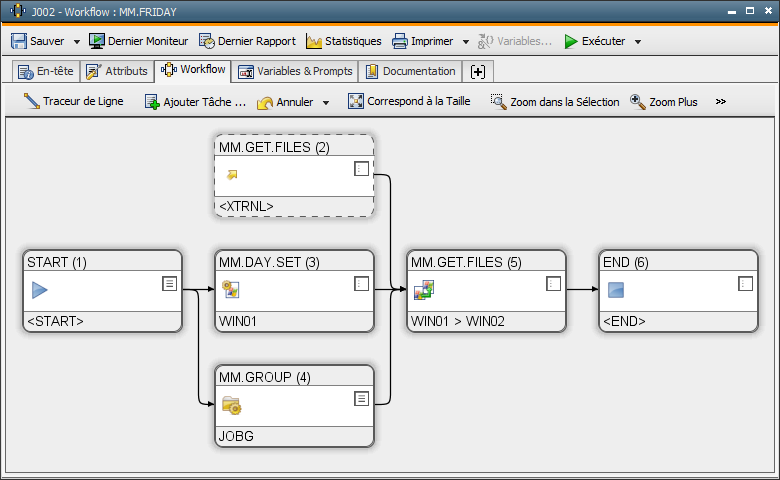
Task: Open the Dernier Rapport report
Action: [x=247, y=41]
